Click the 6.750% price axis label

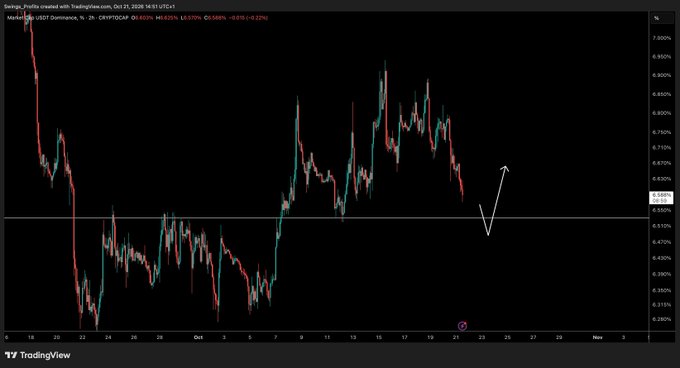[x=662, y=132]
